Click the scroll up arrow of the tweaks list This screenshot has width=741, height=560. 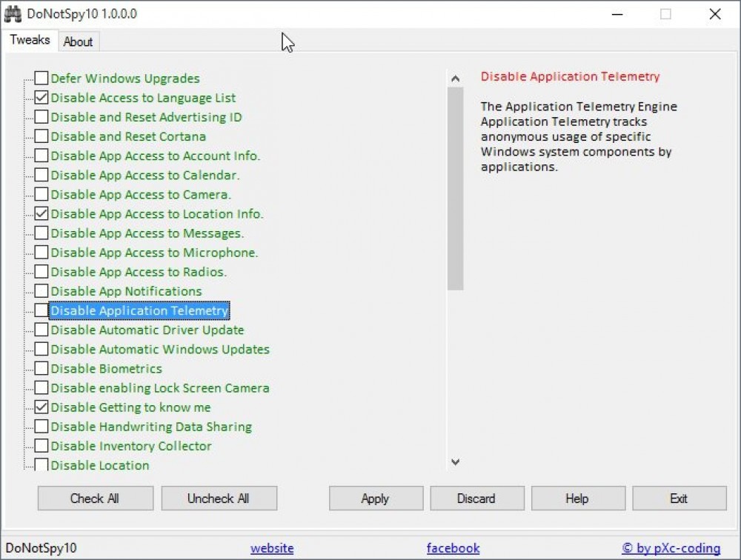coord(456,79)
